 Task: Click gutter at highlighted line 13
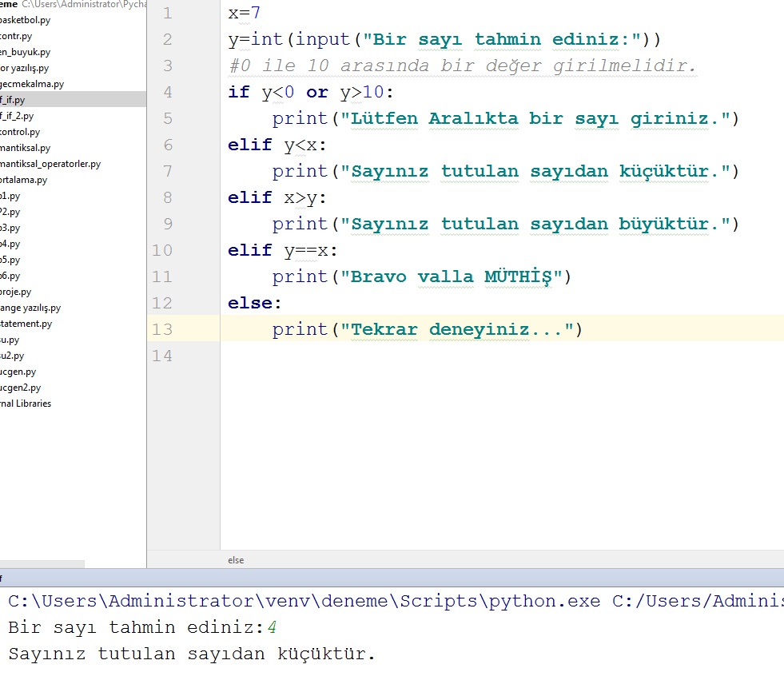[x=162, y=329]
